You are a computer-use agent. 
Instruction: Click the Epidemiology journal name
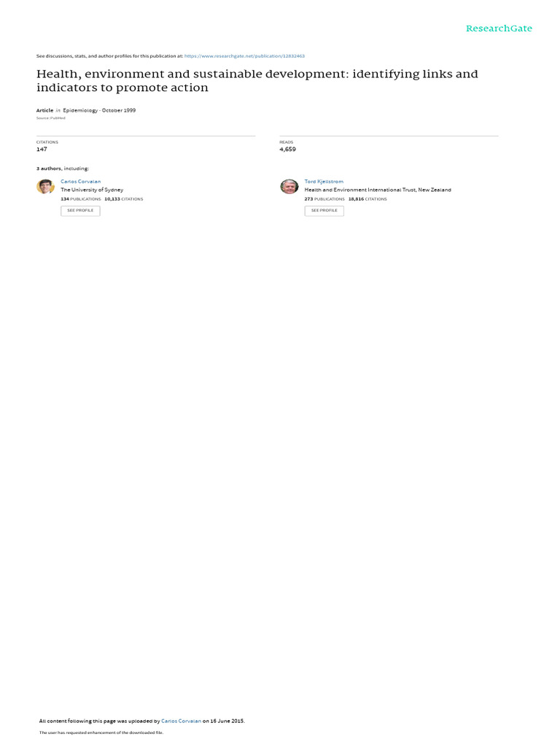pos(80,110)
